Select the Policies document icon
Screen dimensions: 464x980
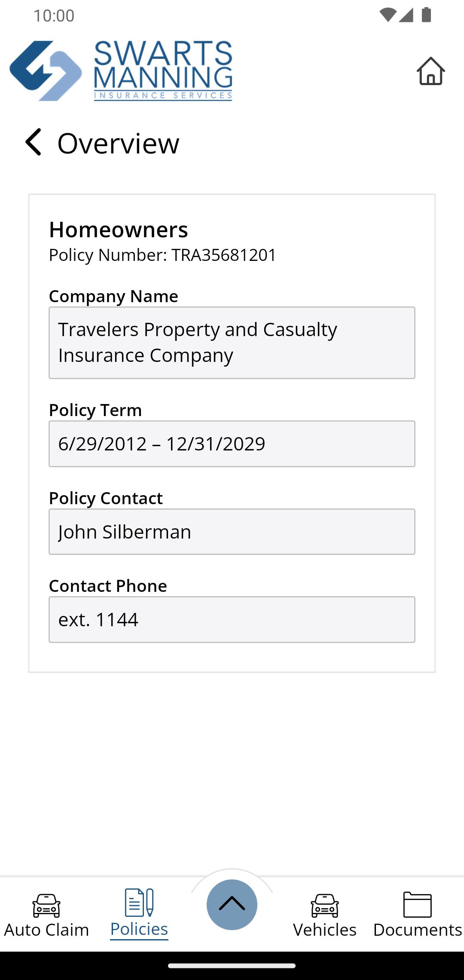pyautogui.click(x=139, y=902)
